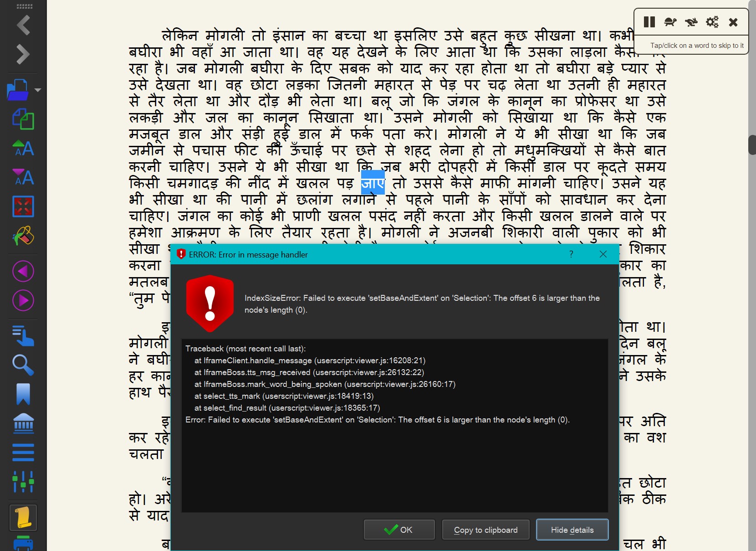Open the bookmarks panel

pos(23,394)
